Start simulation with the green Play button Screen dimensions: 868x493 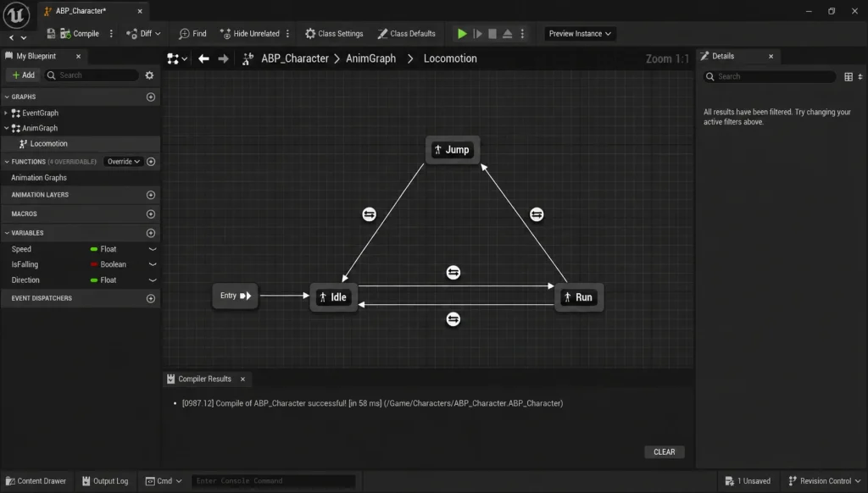[462, 34]
